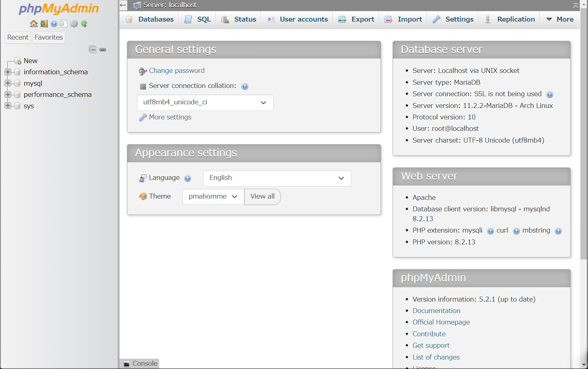588x369 pixels.
Task: Open navigation panel settings gear icon
Action: (x=74, y=24)
